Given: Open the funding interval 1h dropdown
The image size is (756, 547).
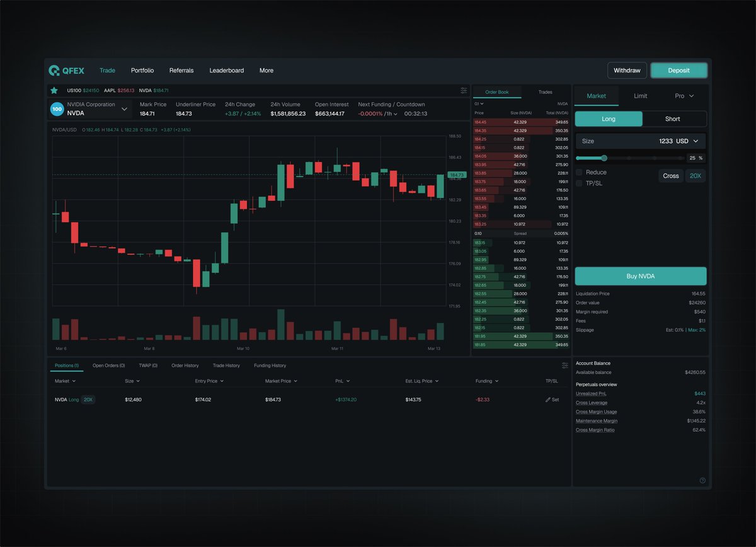Looking at the screenshot, I should click(391, 114).
